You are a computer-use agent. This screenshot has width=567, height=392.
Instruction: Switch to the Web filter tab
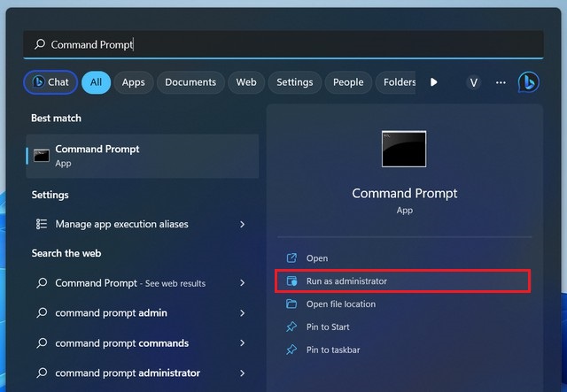click(x=246, y=82)
